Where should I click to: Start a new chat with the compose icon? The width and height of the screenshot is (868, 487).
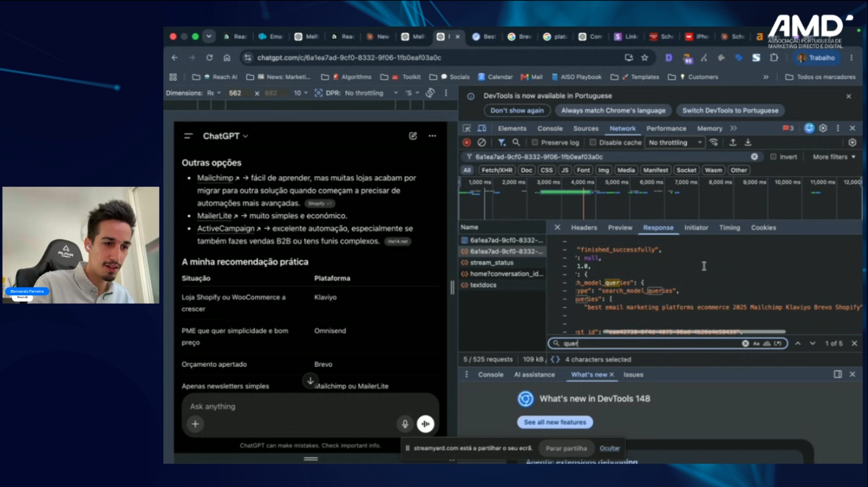click(x=413, y=136)
